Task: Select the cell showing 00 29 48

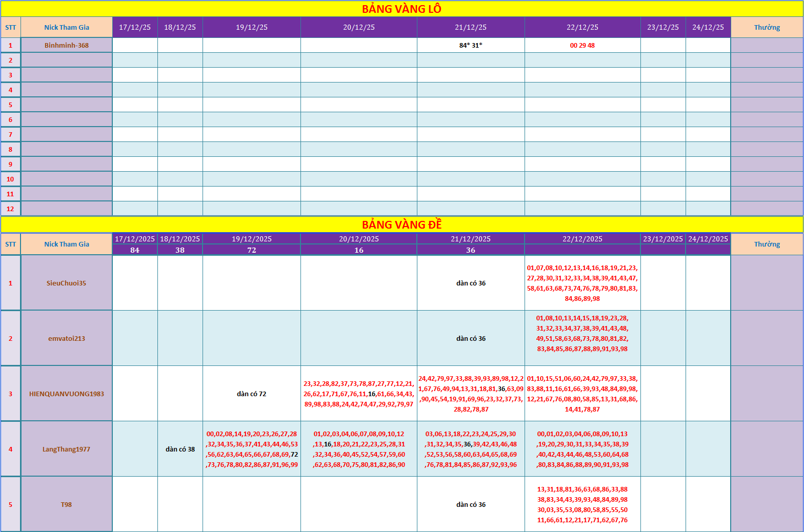Action: [582, 45]
